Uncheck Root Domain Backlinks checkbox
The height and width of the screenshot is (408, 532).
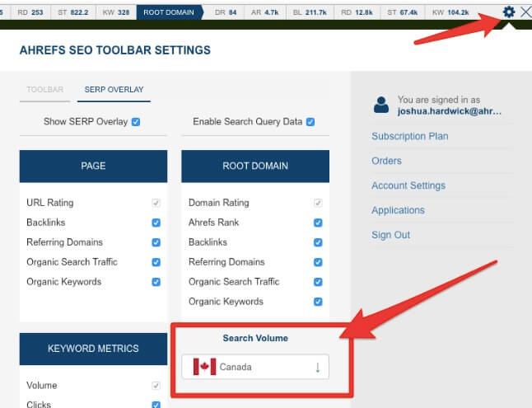coord(318,242)
